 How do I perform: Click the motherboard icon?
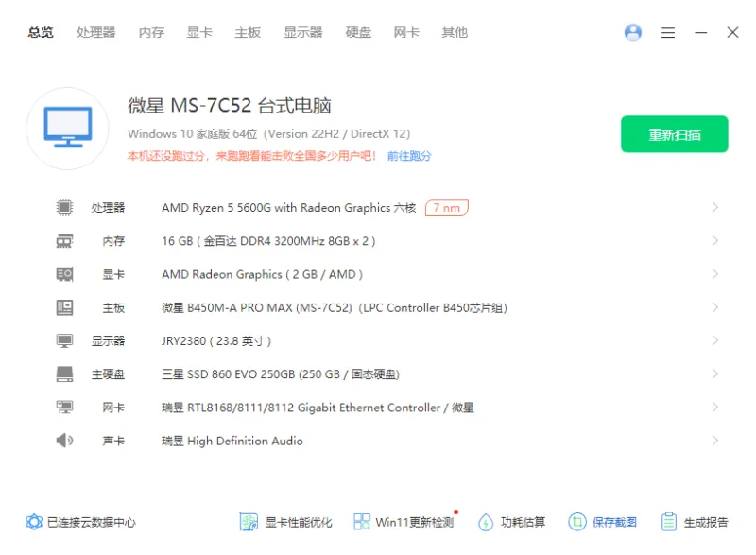(64, 307)
